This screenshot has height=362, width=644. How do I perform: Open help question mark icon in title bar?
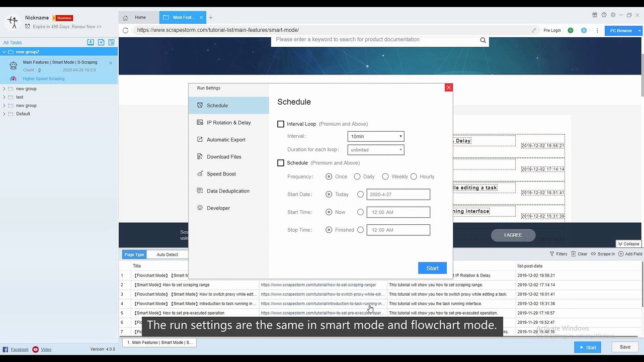coord(604,15)
